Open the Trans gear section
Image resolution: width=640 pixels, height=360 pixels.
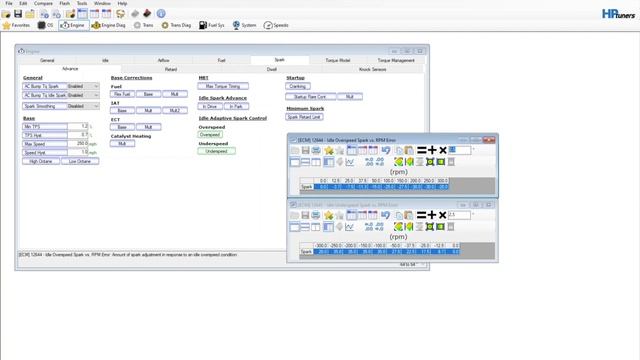(144, 25)
